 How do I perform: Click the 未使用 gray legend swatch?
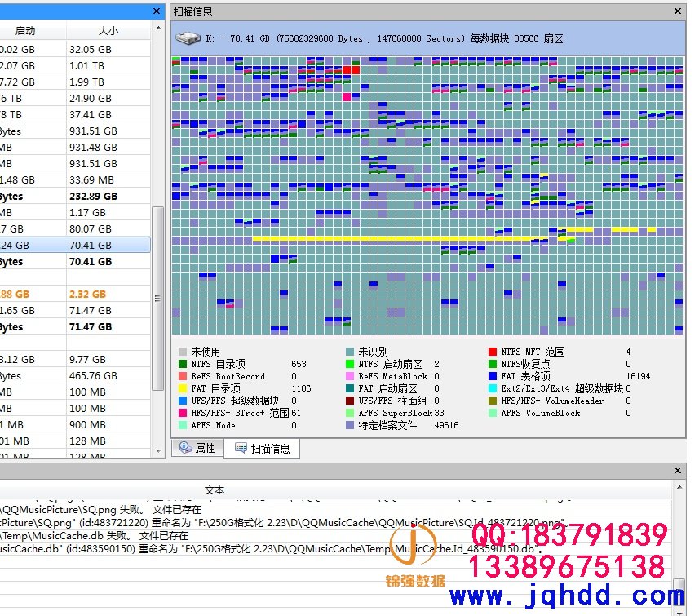(x=183, y=352)
